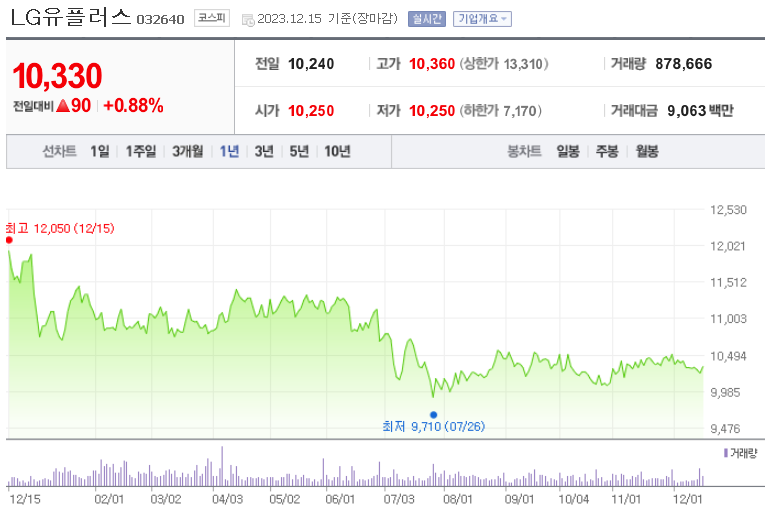
Task: Select the 1일 line chart period
Action: click(100, 151)
